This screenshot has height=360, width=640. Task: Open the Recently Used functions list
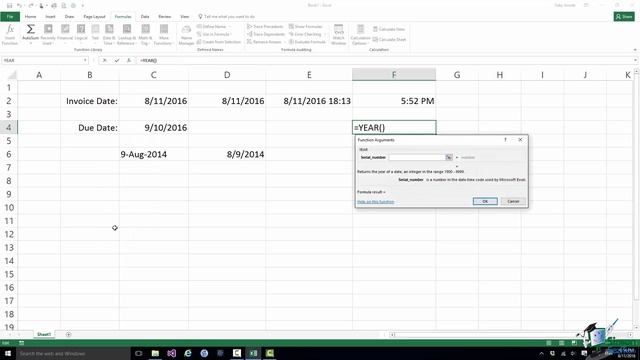[x=48, y=34]
